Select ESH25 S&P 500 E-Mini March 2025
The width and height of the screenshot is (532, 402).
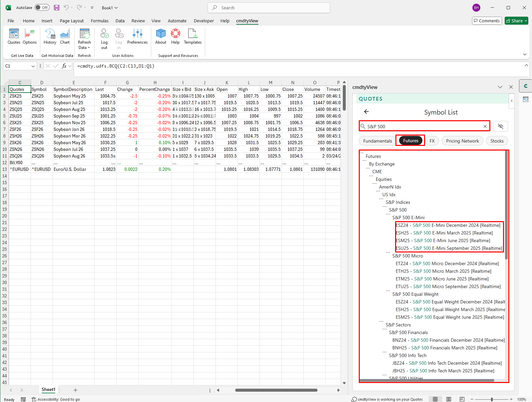pyautogui.click(x=444, y=233)
